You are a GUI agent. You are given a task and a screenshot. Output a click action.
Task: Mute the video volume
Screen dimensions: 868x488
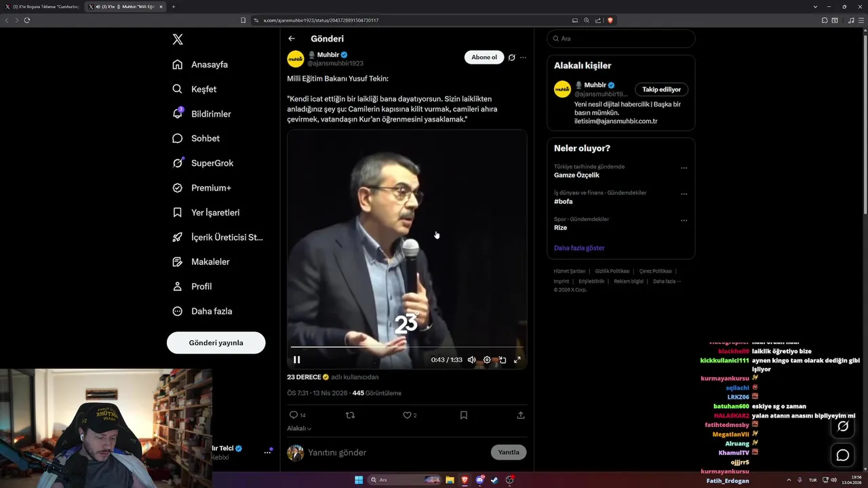(x=471, y=360)
